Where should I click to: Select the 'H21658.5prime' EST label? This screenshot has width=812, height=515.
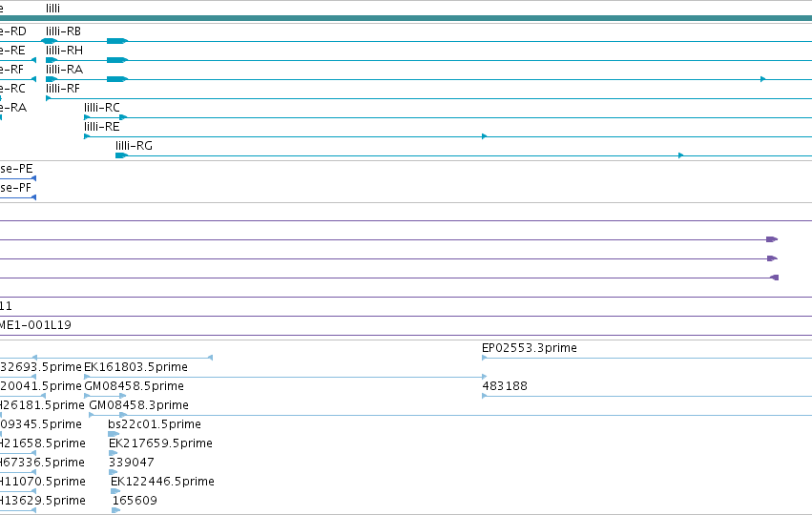click(x=43, y=443)
